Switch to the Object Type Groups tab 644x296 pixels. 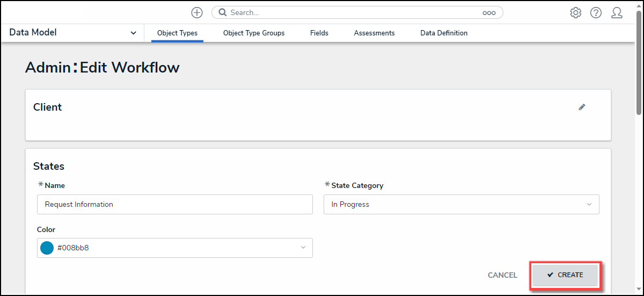(254, 33)
